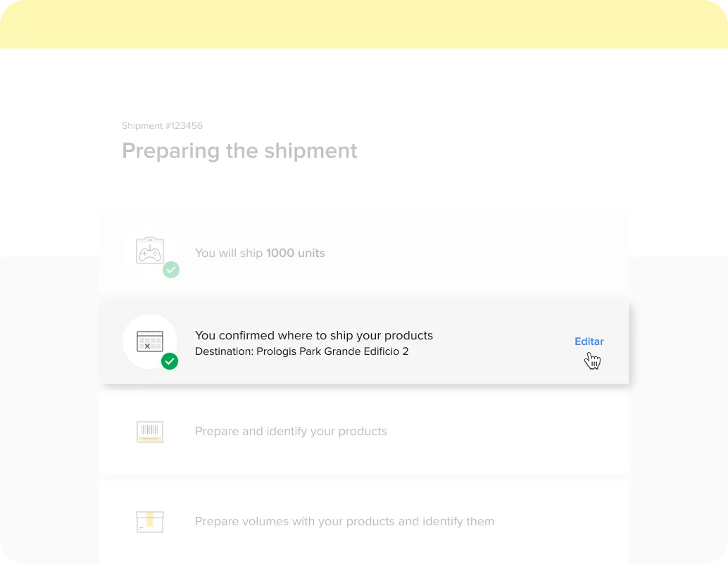Click the yellow header banner
The height and width of the screenshot is (564, 728).
tap(364, 24)
